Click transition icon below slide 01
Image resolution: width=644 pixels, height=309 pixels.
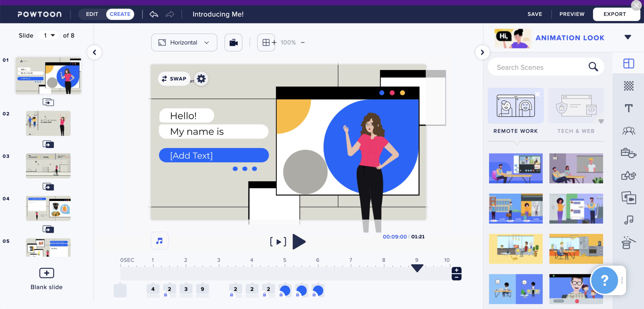pyautogui.click(x=48, y=102)
